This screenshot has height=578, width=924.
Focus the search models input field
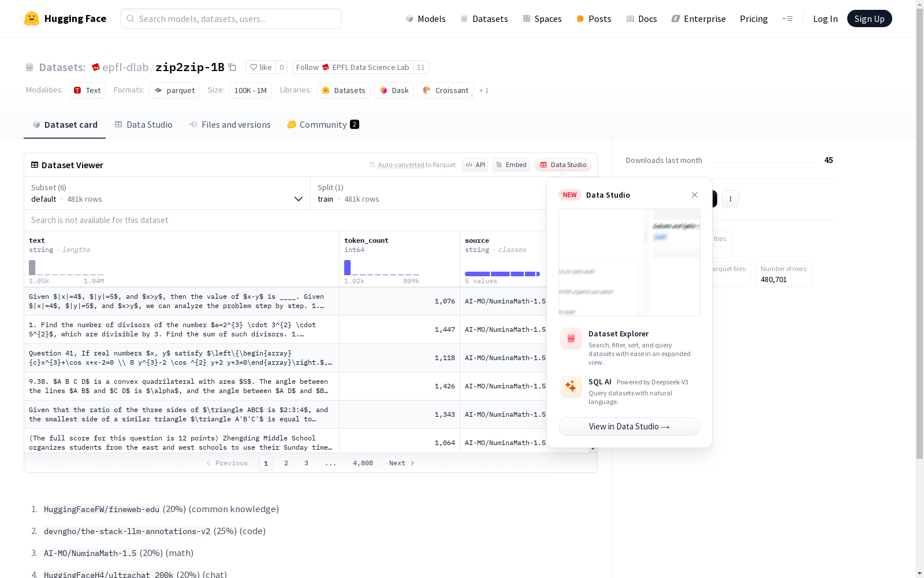231,18
